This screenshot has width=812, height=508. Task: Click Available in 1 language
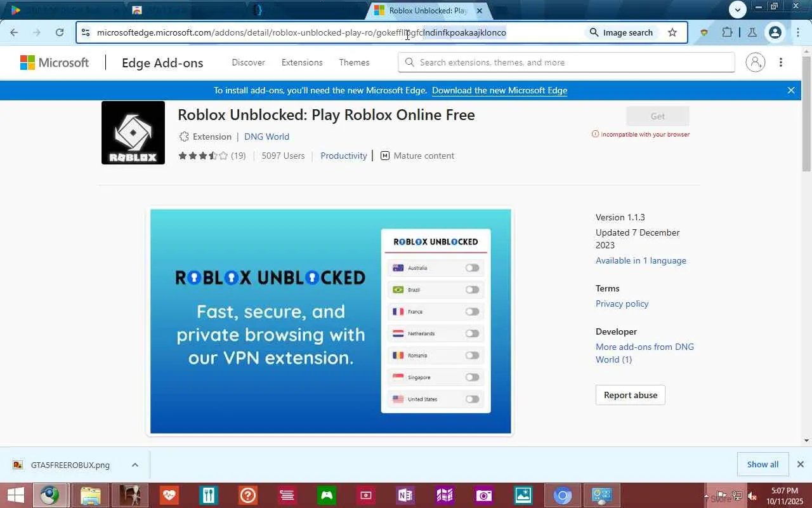pos(641,260)
